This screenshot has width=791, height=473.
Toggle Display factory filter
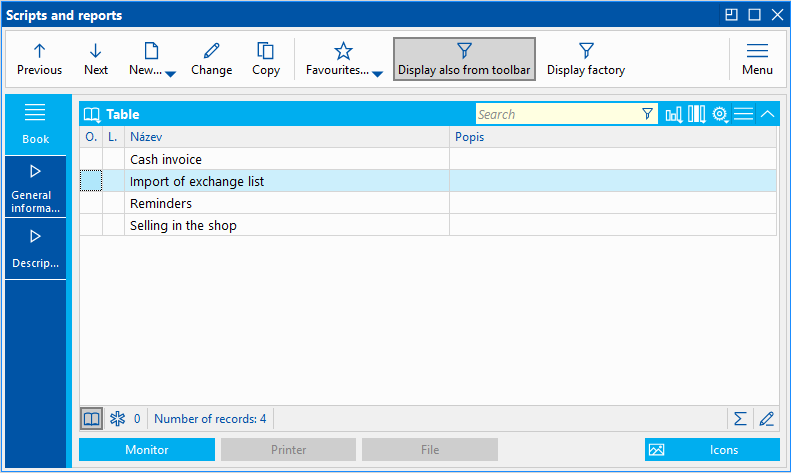pos(586,59)
